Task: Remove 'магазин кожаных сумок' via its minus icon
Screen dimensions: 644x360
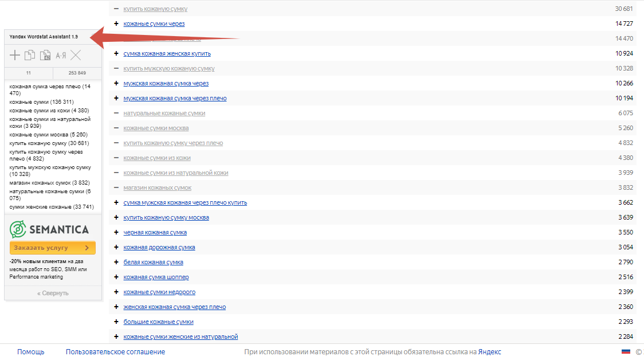Action: 116,188
